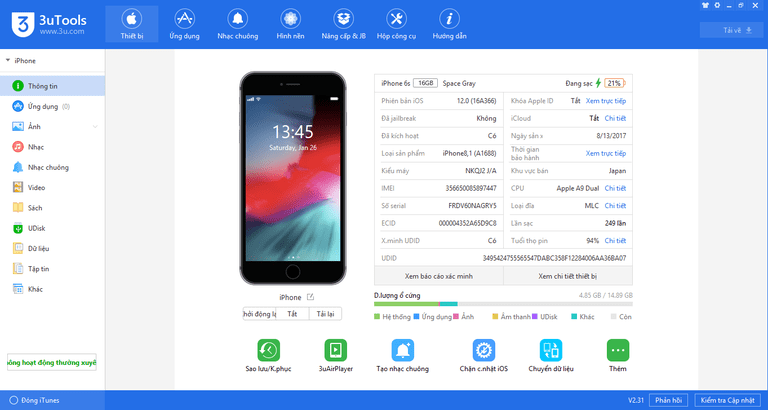Click the Khác teal legend swatch
The image size is (768, 410).
coord(574,317)
